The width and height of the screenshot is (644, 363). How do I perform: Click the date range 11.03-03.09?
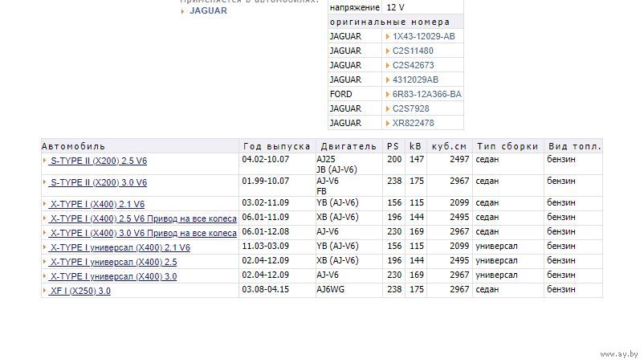pos(265,246)
